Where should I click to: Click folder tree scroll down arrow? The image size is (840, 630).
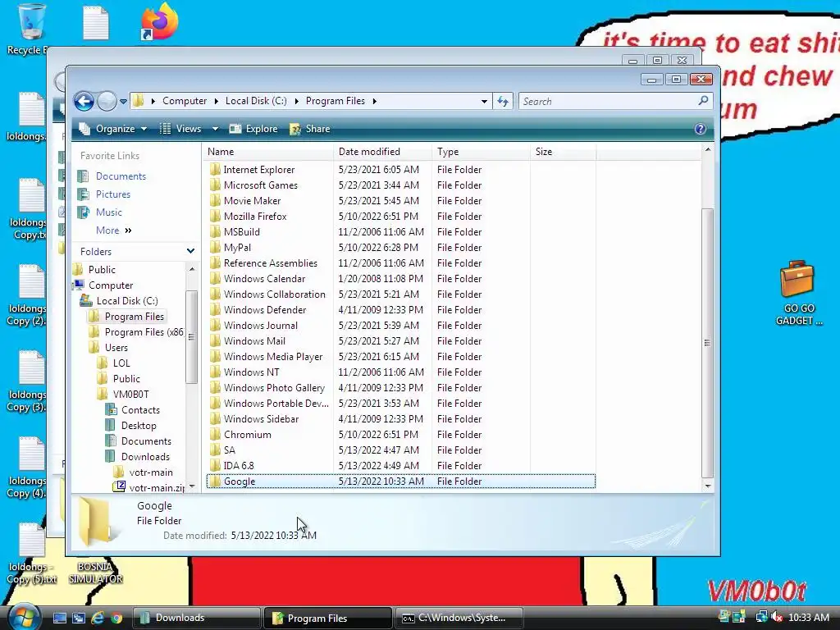pos(192,486)
